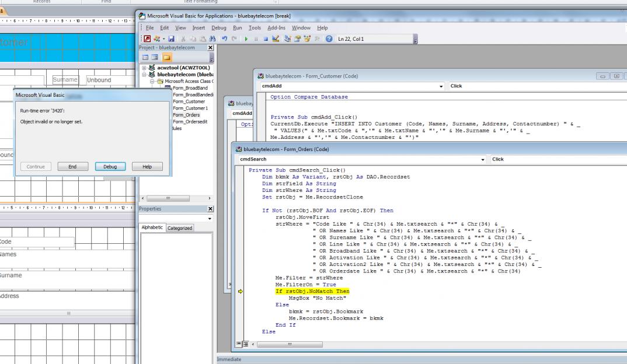Switch to the Alphabetic properties tab
This screenshot has width=627, height=364.
tap(152, 228)
